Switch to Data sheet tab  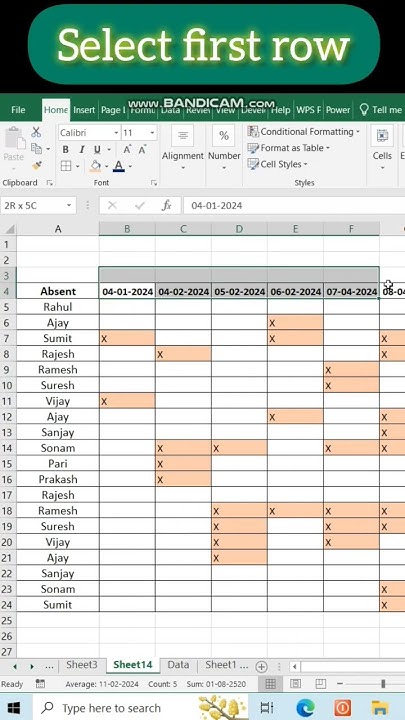click(178, 664)
